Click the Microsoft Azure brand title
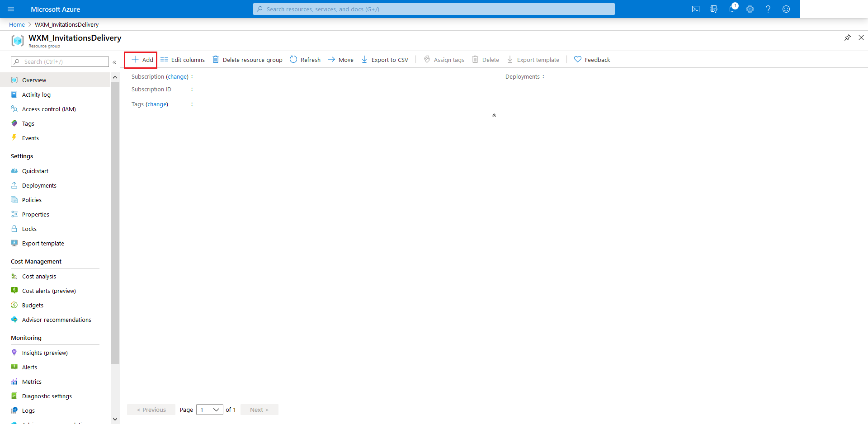This screenshot has height=424, width=868. [x=55, y=9]
